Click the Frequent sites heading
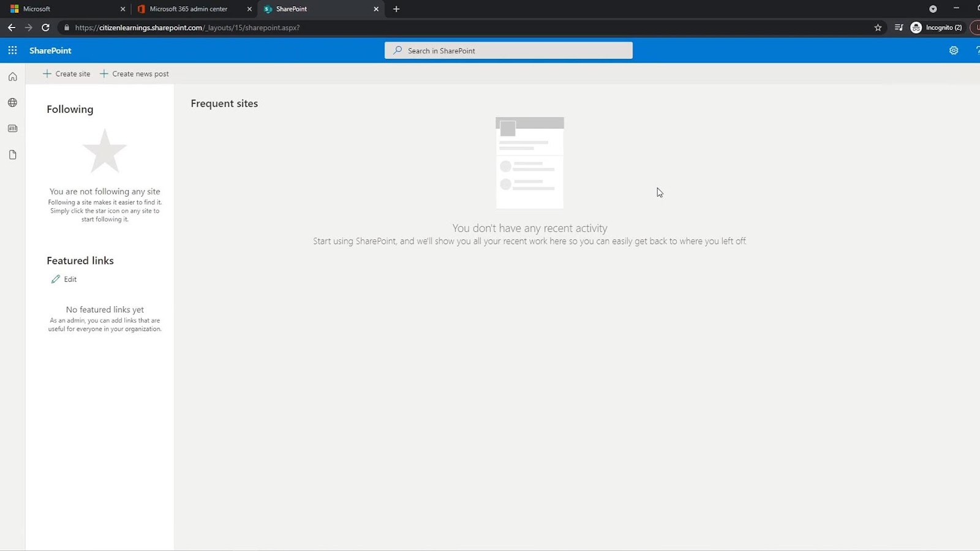The width and height of the screenshot is (980, 551). [224, 103]
